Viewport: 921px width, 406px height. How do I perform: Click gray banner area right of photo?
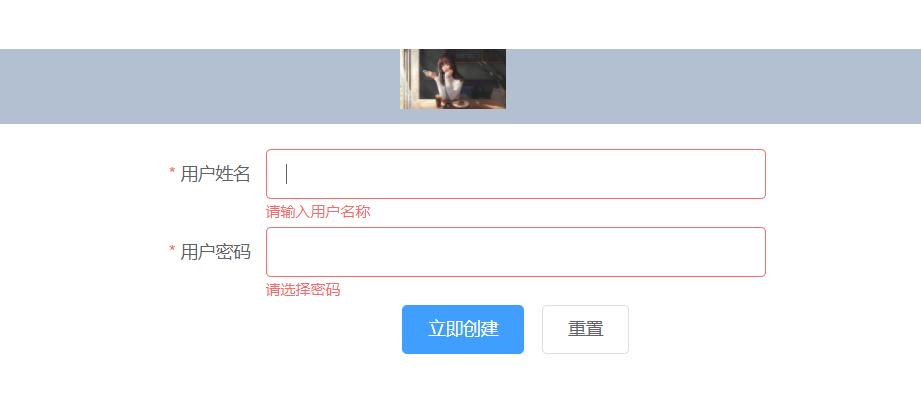pos(713,86)
